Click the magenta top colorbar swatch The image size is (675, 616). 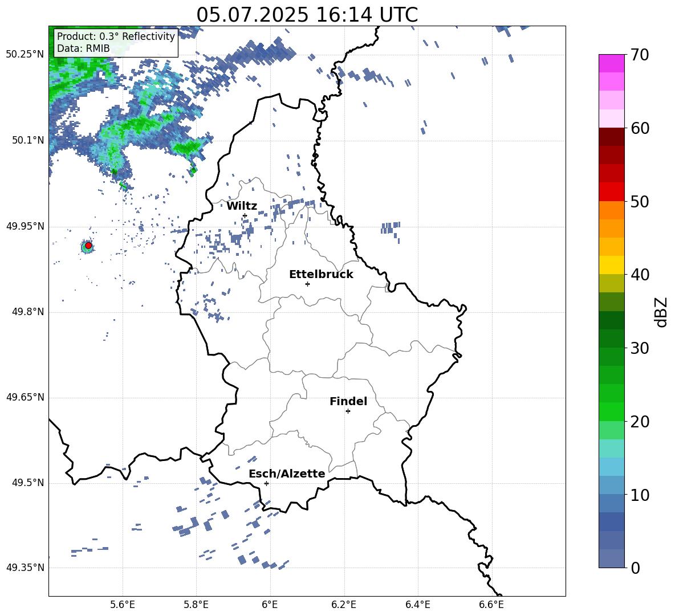pos(612,64)
